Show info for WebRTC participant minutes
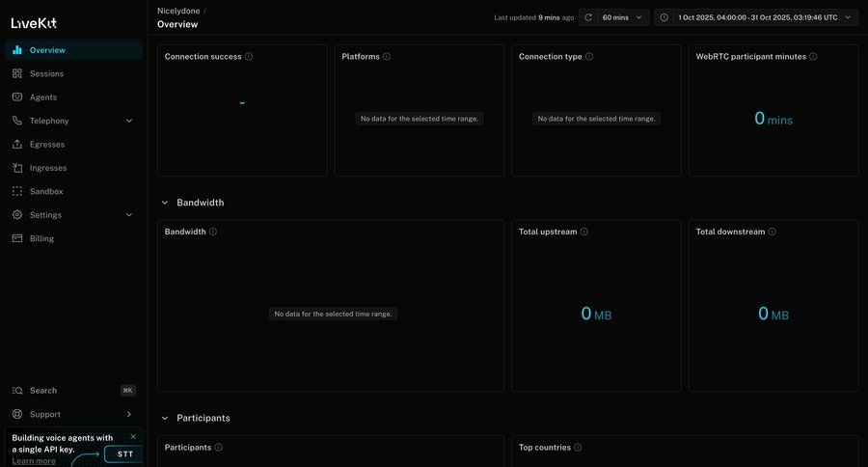The image size is (868, 467). [x=813, y=57]
